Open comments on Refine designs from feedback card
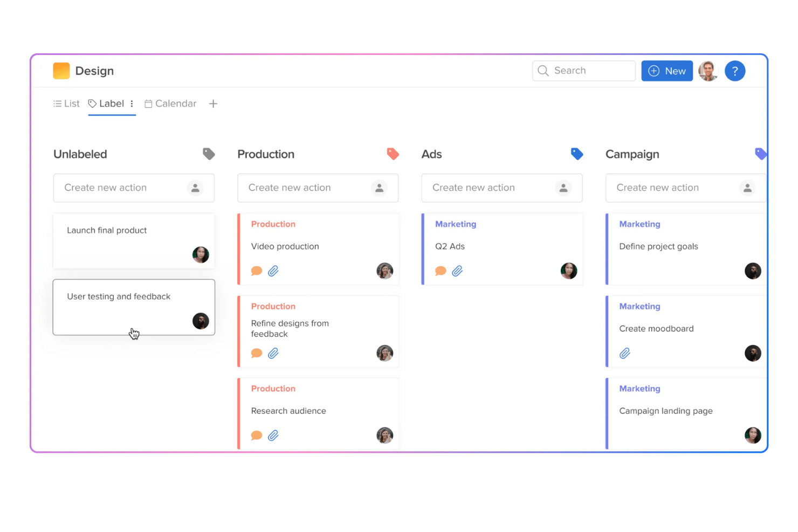The height and width of the screenshot is (532, 798). (x=257, y=354)
